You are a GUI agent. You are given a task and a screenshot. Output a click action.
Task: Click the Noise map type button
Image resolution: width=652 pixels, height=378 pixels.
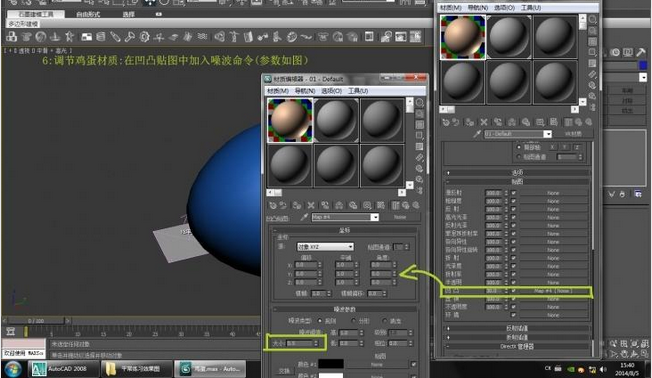pos(400,217)
